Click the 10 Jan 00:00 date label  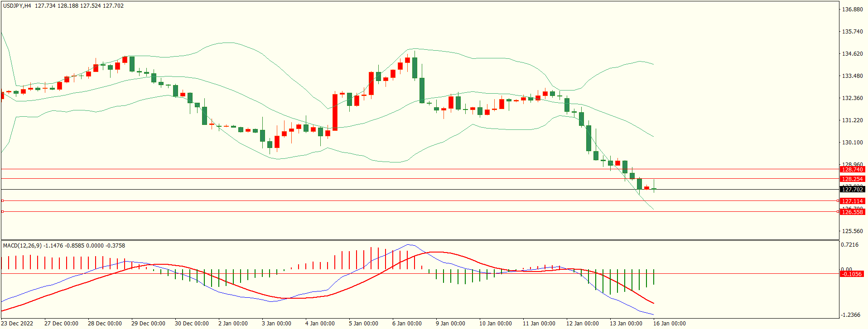pyautogui.click(x=495, y=323)
